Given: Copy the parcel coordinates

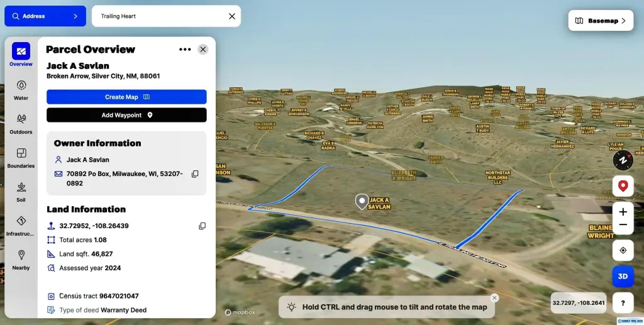Looking at the screenshot, I should [x=202, y=226].
